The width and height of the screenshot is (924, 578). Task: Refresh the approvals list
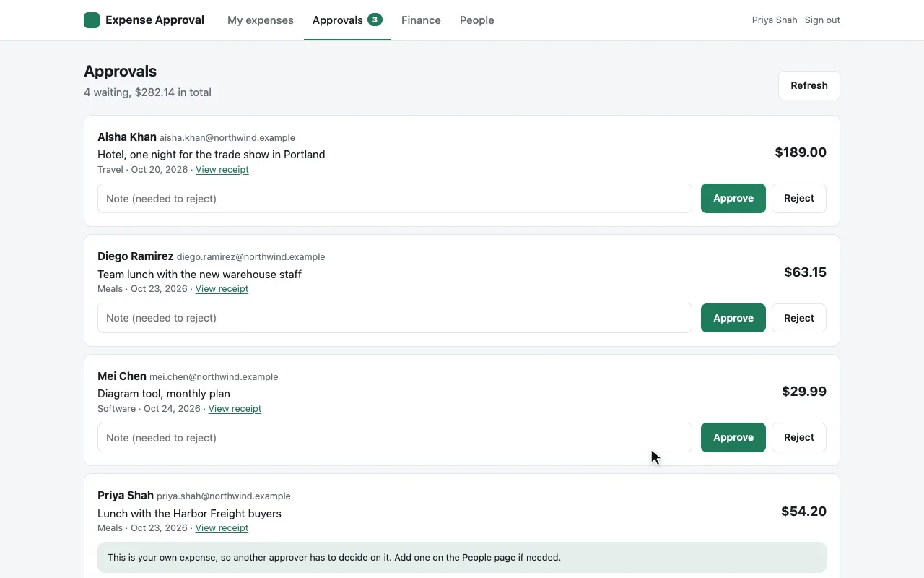809,85
